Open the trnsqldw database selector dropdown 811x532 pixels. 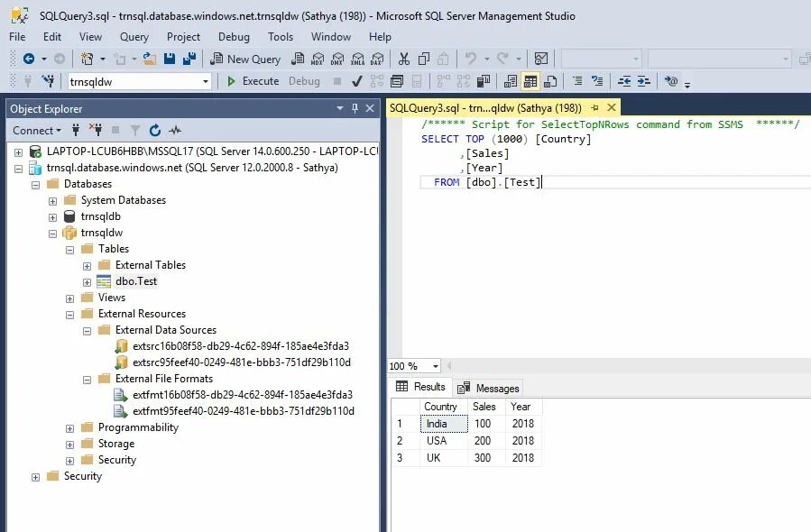tap(206, 82)
